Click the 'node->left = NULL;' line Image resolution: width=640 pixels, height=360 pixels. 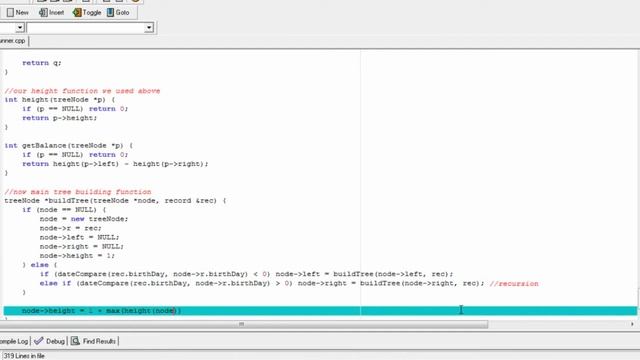coord(80,237)
